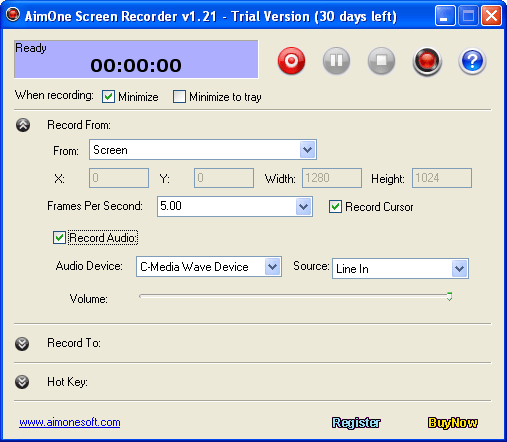Open the audio Source Line In dropdown
This screenshot has width=507, height=442.
point(400,268)
